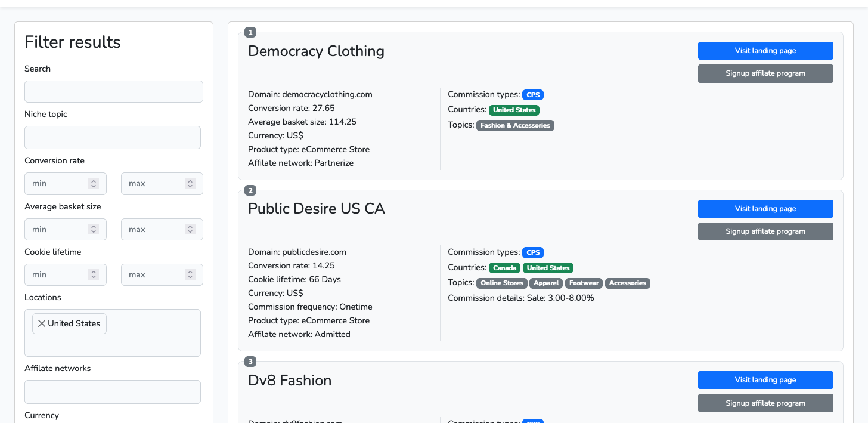Click the Dv8 Fashion title
868x423 pixels.
(x=290, y=381)
